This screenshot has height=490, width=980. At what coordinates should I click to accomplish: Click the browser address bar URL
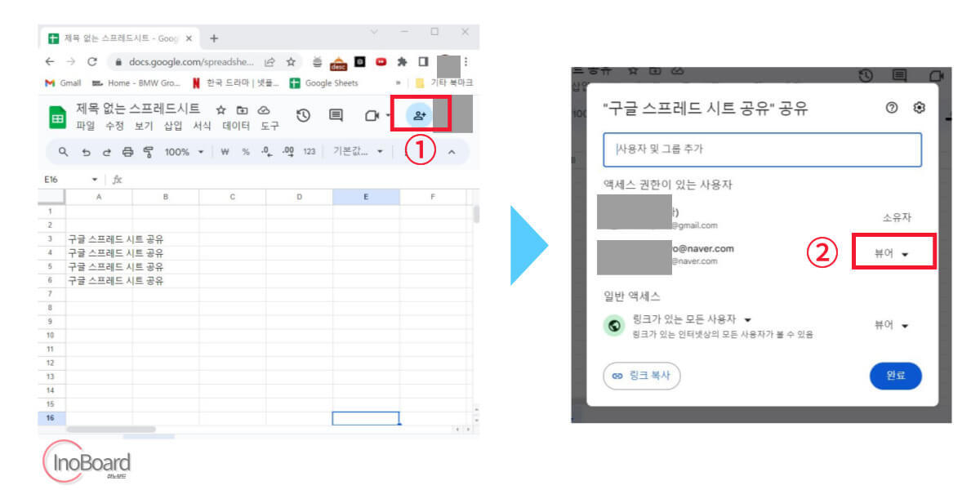pyautogui.click(x=190, y=61)
